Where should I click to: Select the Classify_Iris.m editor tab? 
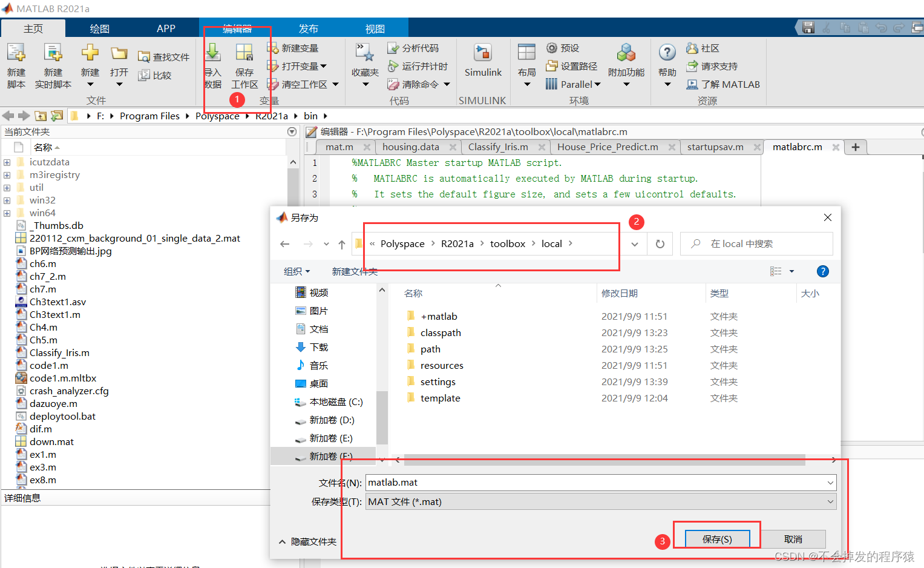click(x=499, y=147)
